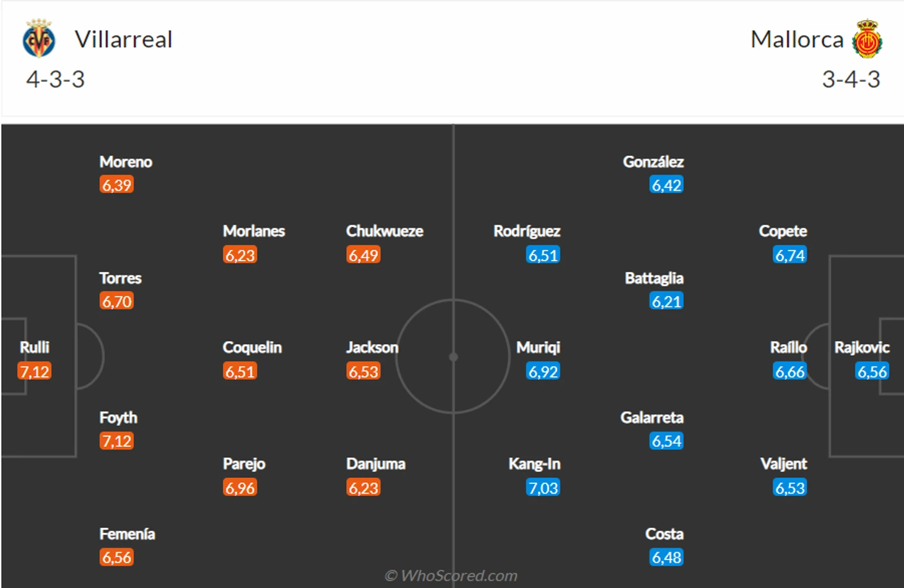Open the Villarreal team name link

pos(123,40)
